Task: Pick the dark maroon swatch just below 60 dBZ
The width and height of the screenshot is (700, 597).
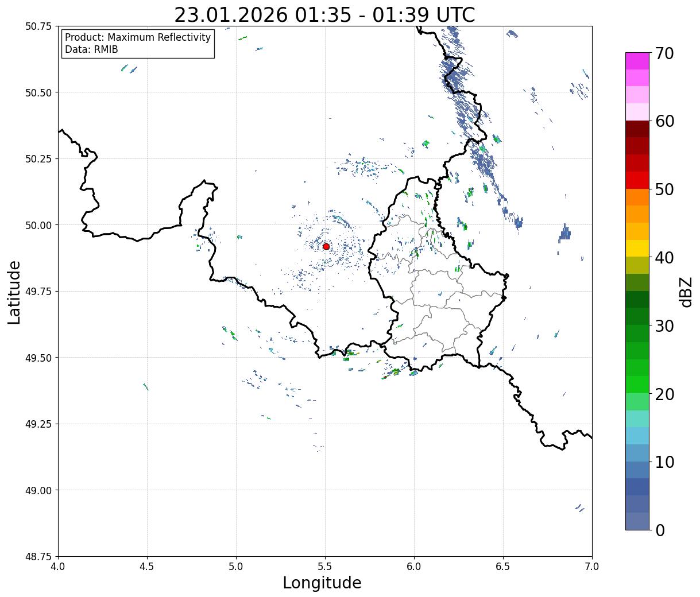Action: (x=637, y=129)
